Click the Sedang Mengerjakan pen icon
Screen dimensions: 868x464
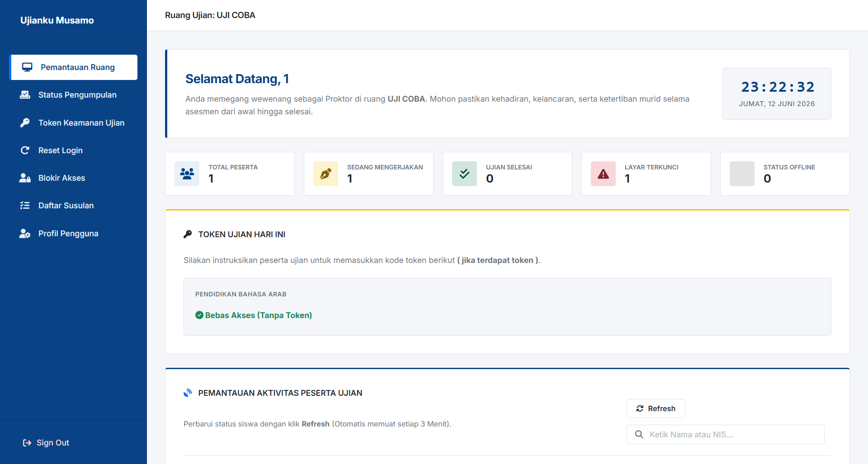pos(325,173)
